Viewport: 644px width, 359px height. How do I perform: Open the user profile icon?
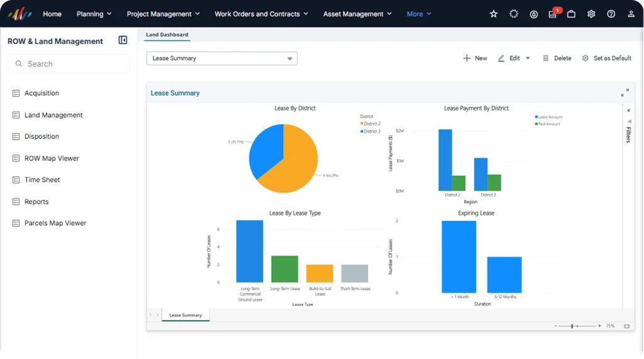click(x=631, y=14)
